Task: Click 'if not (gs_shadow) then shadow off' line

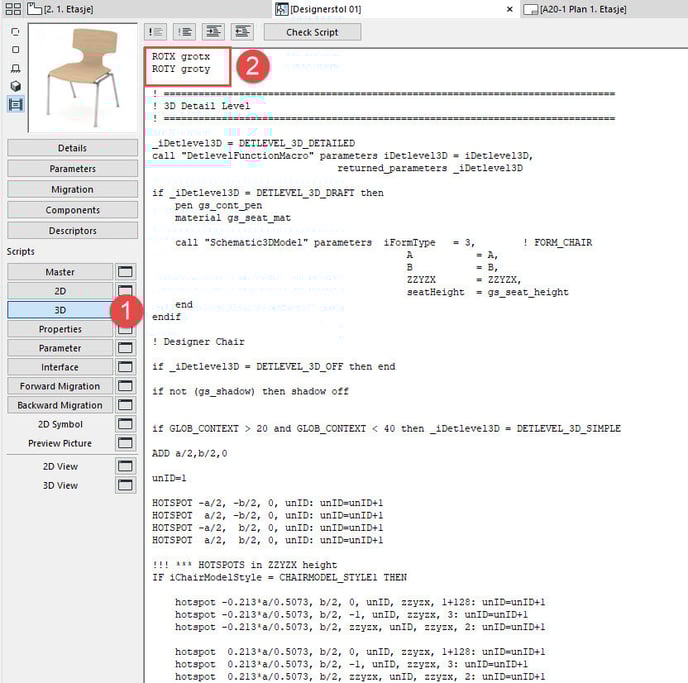Action: (x=250, y=391)
